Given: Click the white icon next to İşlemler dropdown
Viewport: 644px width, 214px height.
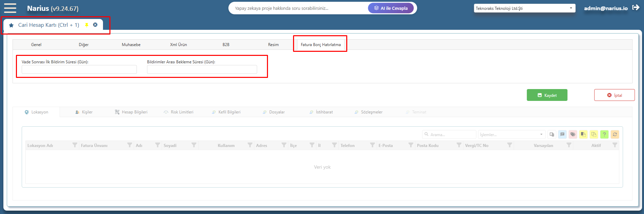Looking at the screenshot, I should [x=552, y=134].
